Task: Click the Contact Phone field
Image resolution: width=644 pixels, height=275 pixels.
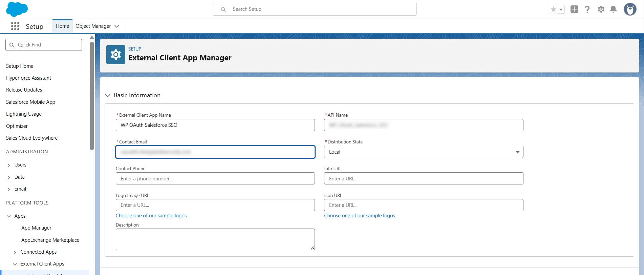Action: 215,178
